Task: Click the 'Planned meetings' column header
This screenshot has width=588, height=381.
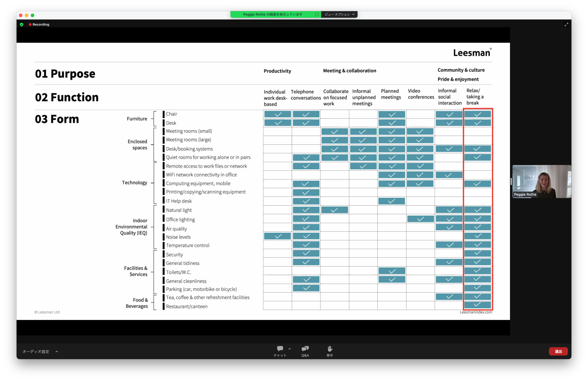Action: 391,94
